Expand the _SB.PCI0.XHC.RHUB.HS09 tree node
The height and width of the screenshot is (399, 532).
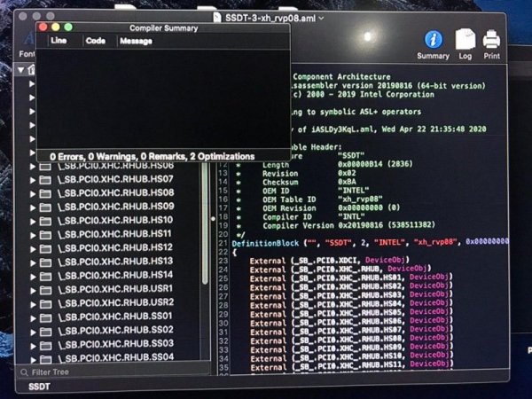click(x=33, y=207)
